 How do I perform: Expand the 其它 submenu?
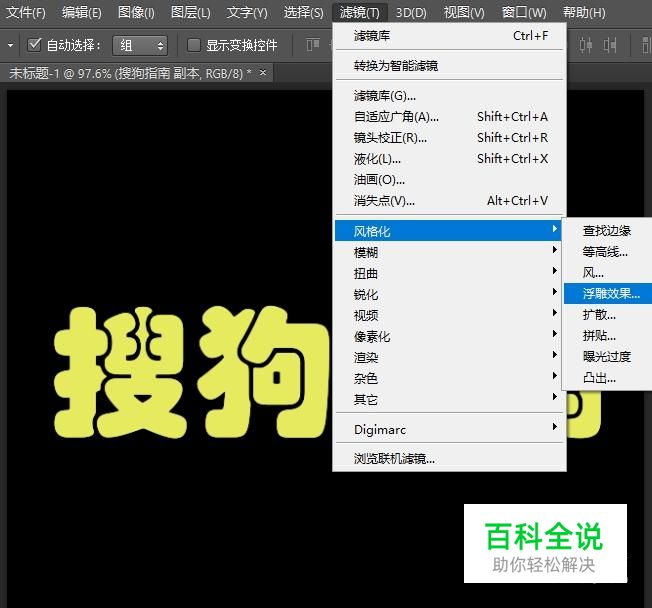point(449,399)
